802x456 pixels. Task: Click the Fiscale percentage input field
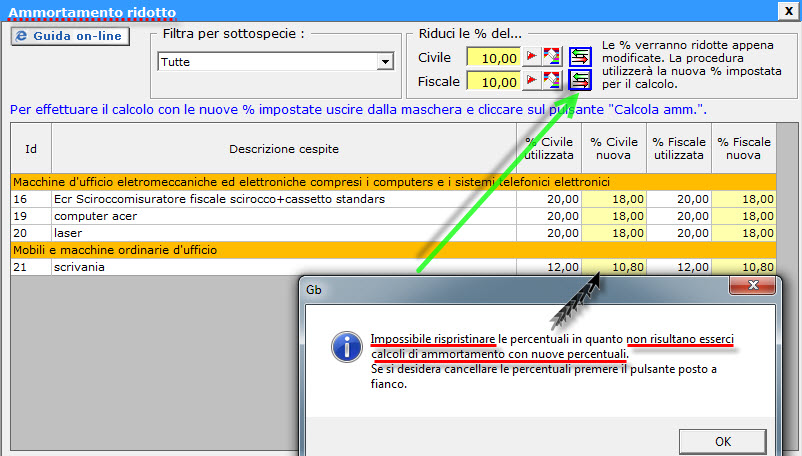click(x=493, y=82)
